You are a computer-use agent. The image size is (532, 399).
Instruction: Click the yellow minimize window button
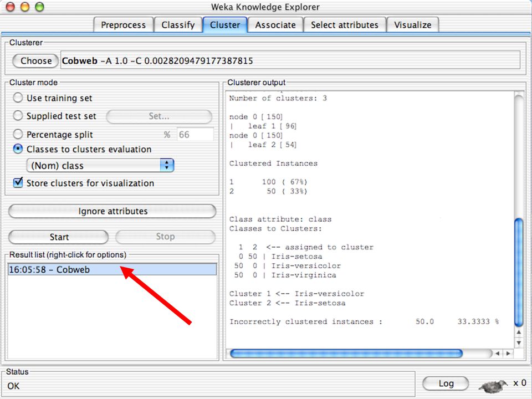click(25, 7)
